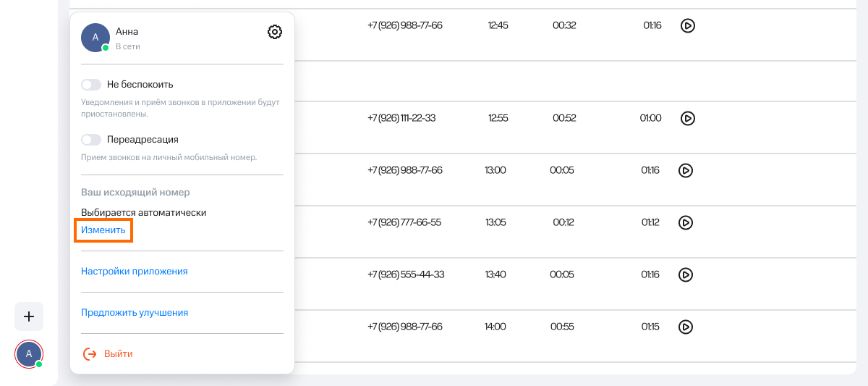Viewport: 868px width, 386px height.
Task: Play the 13:00 call recording
Action: pos(686,171)
